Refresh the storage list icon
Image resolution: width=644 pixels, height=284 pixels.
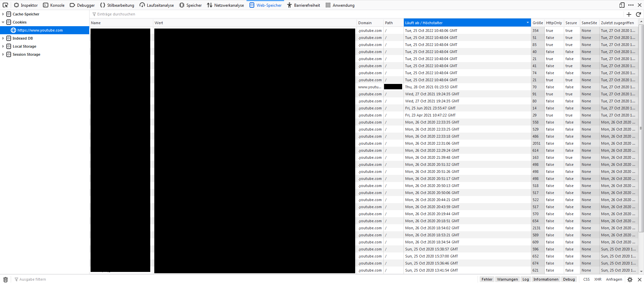(638, 14)
